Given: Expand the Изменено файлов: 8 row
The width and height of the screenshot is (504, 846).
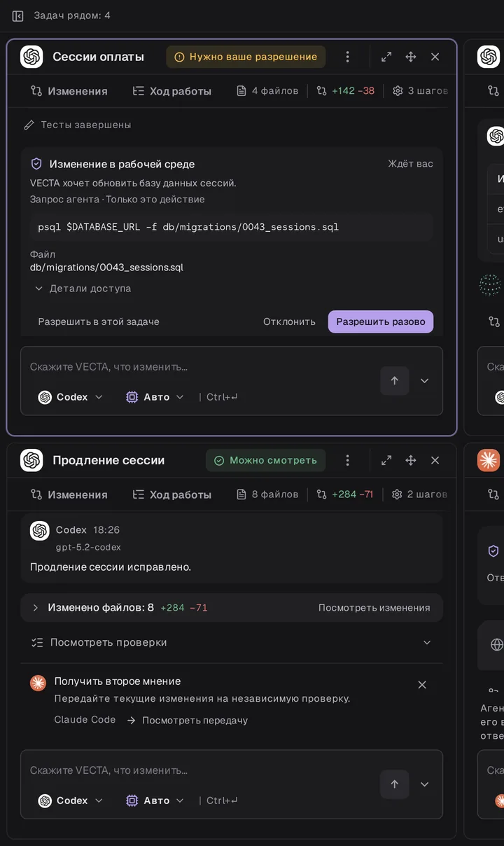Looking at the screenshot, I should click(231, 608).
